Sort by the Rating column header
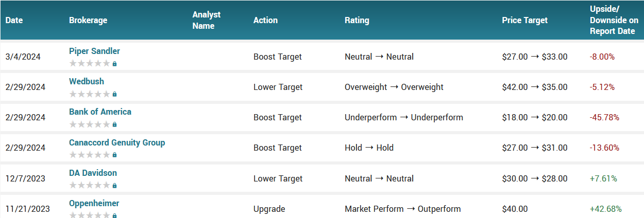The height and width of the screenshot is (218, 644). tap(357, 21)
